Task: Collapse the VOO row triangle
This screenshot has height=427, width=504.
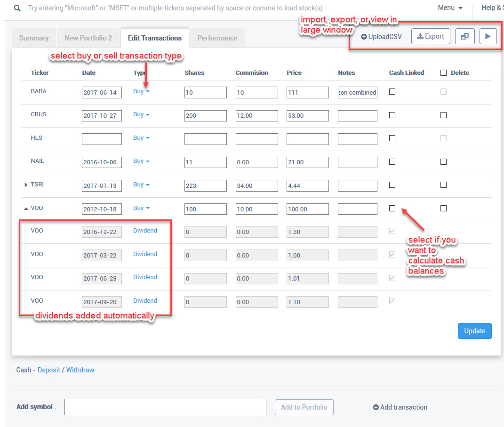Action: 26,208
